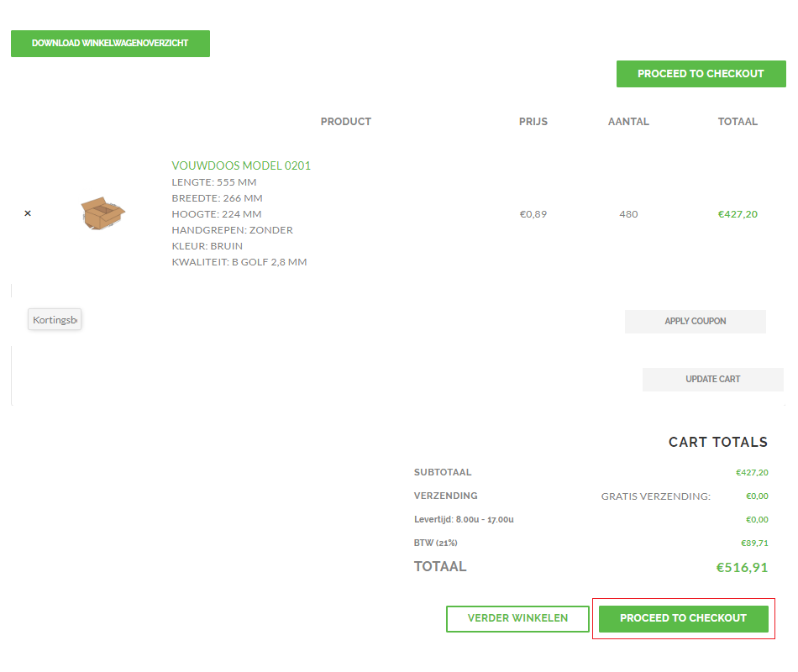Remove the Vouwdoos item from cart

[x=28, y=213]
